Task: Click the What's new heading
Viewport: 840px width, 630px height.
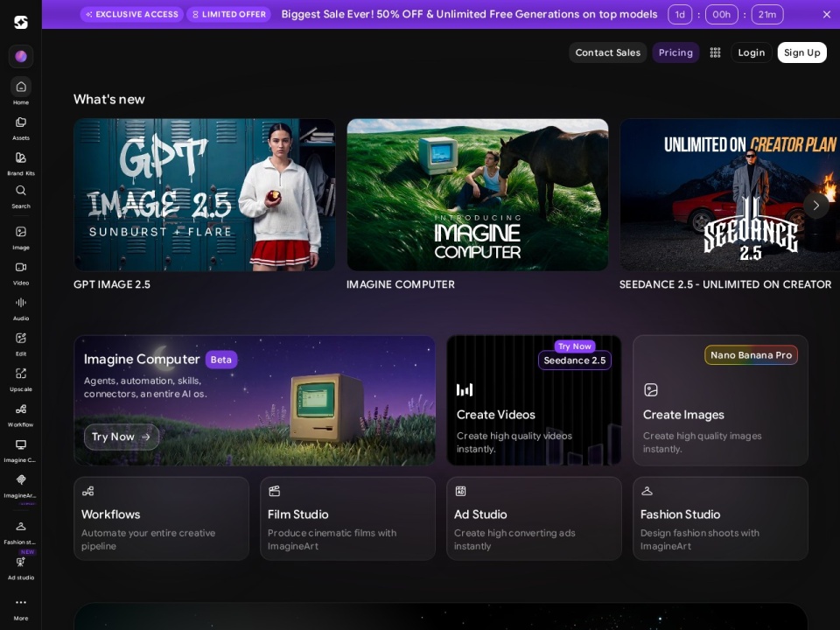Action: click(x=109, y=99)
